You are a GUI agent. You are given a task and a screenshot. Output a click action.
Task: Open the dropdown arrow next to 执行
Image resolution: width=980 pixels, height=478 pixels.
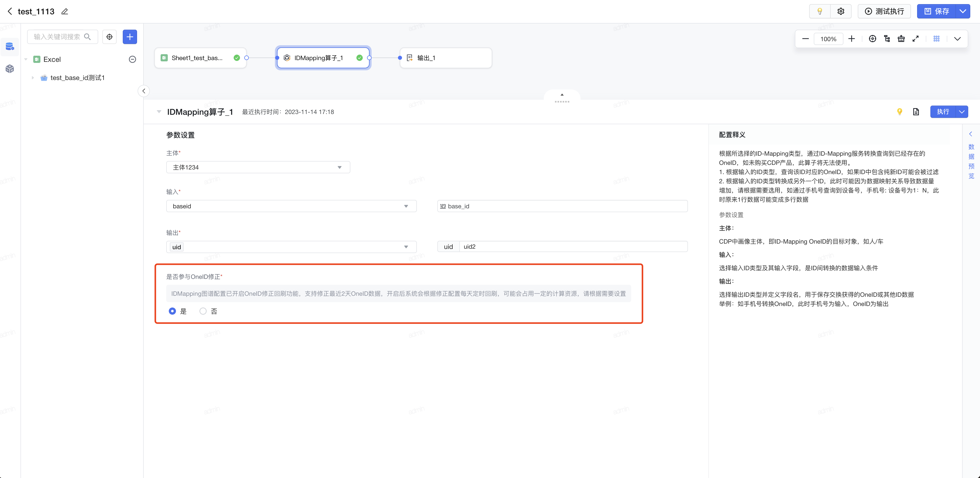(962, 112)
